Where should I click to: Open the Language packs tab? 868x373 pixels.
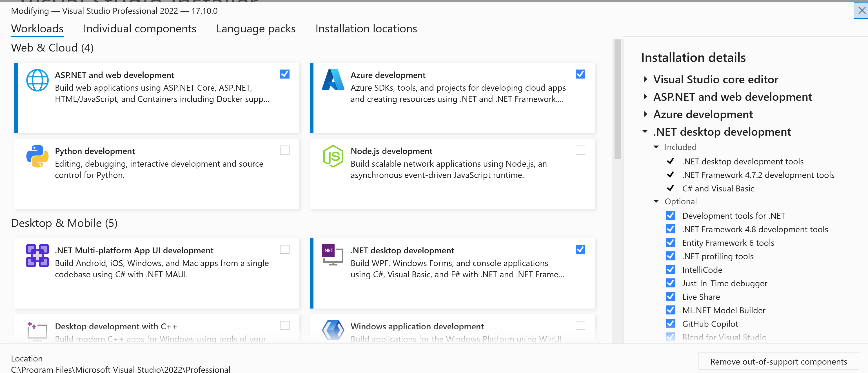pos(256,29)
